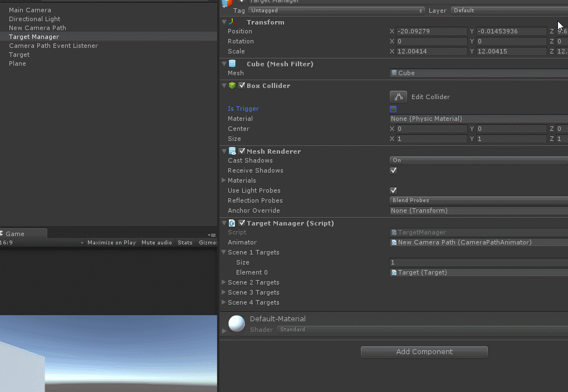Switch to the Game tab

click(23, 234)
